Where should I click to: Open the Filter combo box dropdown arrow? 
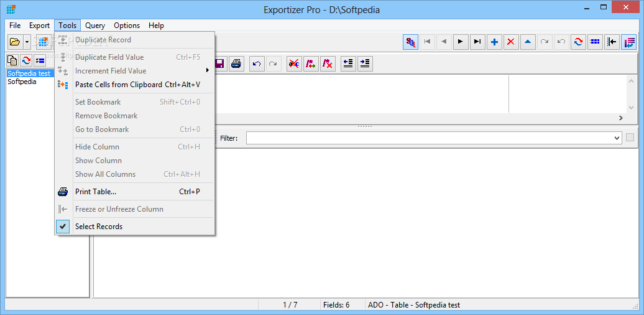617,138
